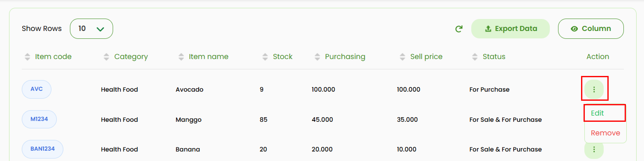Toggle column visibility with Column button
The height and width of the screenshot is (161, 644).
click(591, 29)
